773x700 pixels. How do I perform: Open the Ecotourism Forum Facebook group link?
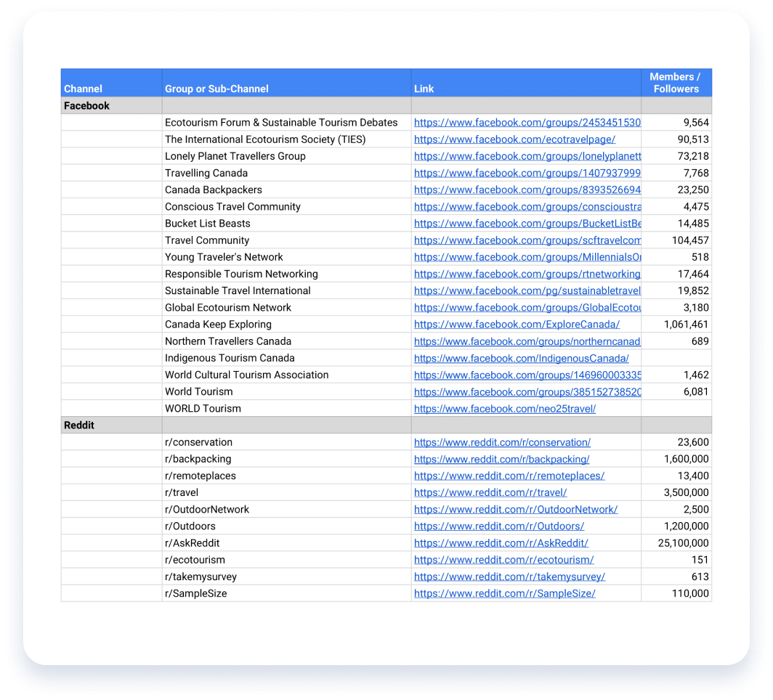coord(527,123)
